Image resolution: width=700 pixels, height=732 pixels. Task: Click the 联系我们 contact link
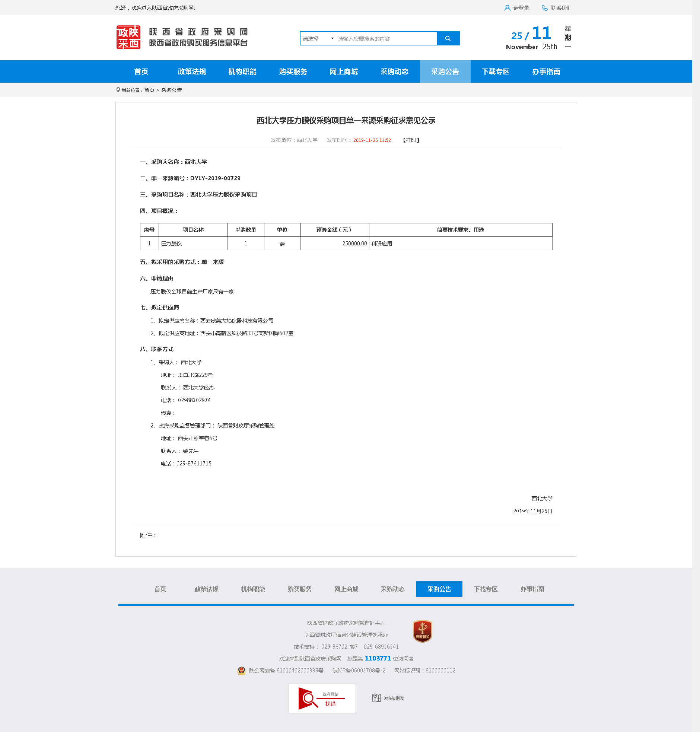[561, 8]
